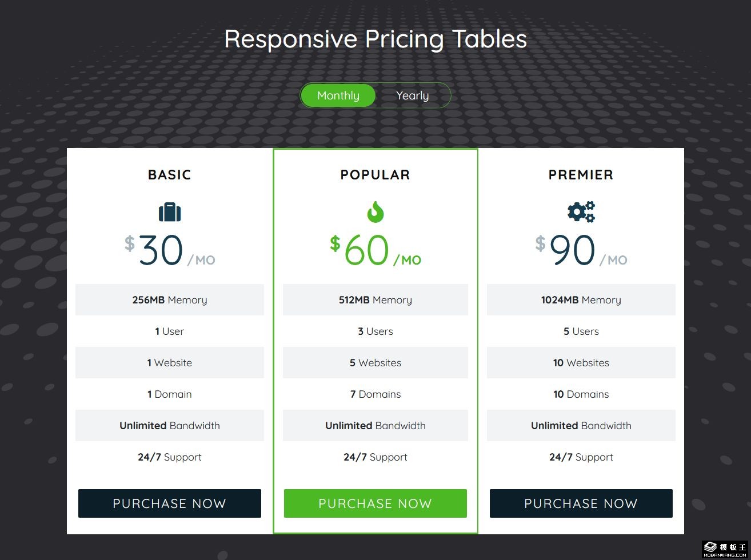Switch billing to Monthly
The width and height of the screenshot is (751, 560).
(x=338, y=95)
